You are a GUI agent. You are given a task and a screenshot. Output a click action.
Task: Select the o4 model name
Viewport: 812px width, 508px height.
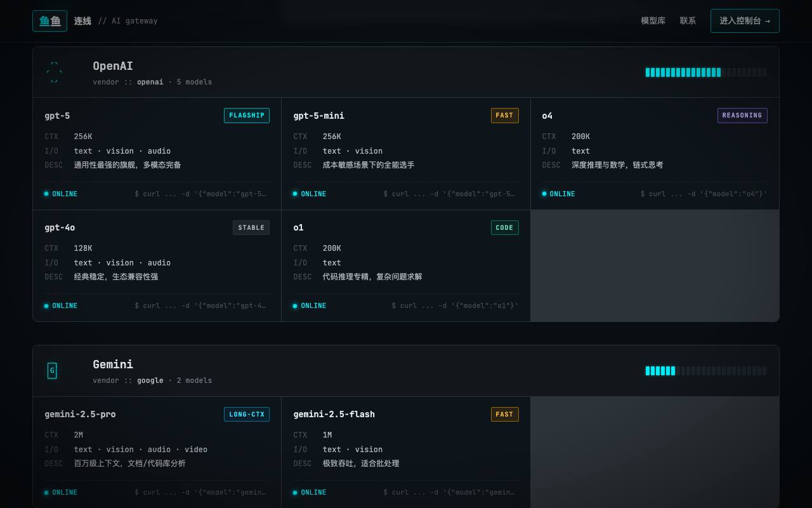click(x=547, y=116)
